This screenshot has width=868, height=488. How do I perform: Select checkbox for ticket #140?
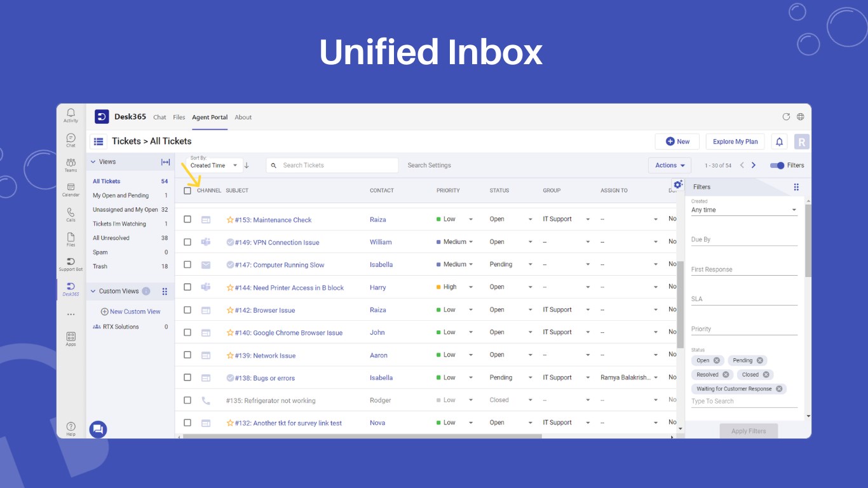[187, 332]
